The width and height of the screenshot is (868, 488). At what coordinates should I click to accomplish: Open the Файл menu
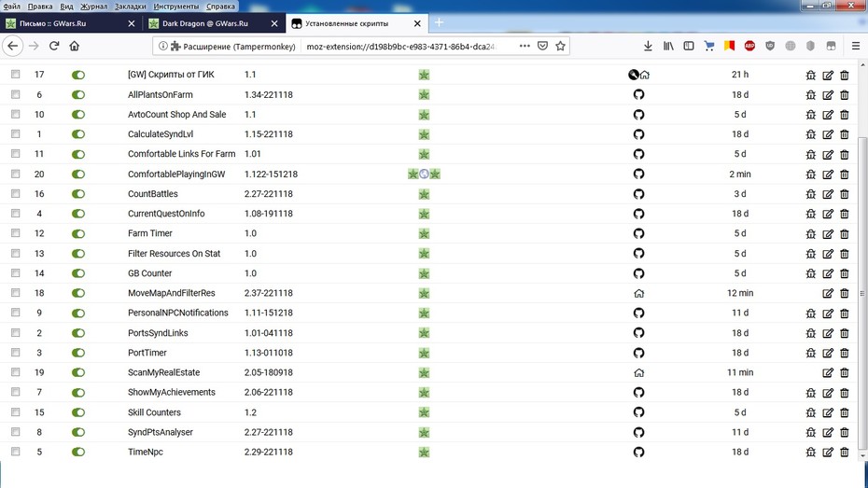(x=11, y=7)
